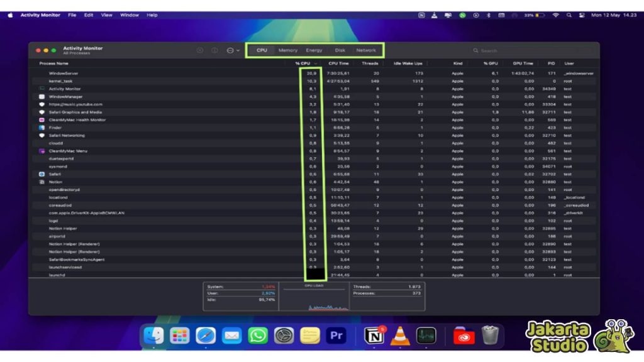Select the kernel_task process row
The image size is (644, 362).
coord(314,81)
